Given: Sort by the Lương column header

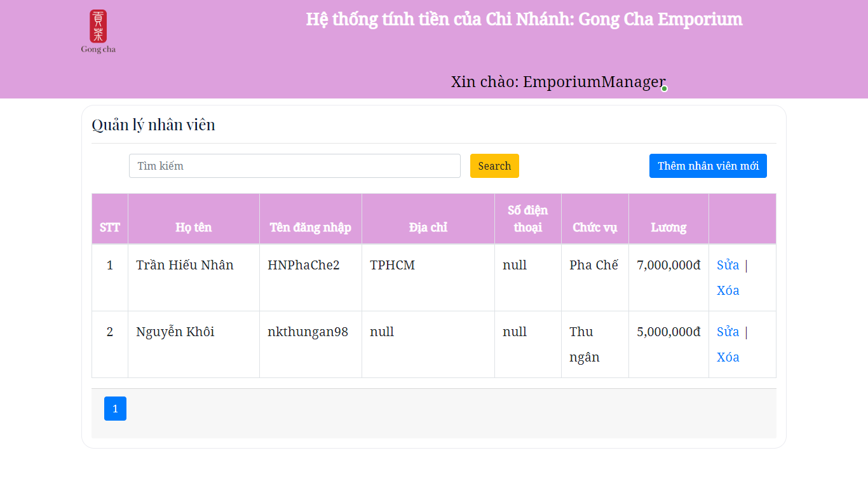Looking at the screenshot, I should coord(668,227).
